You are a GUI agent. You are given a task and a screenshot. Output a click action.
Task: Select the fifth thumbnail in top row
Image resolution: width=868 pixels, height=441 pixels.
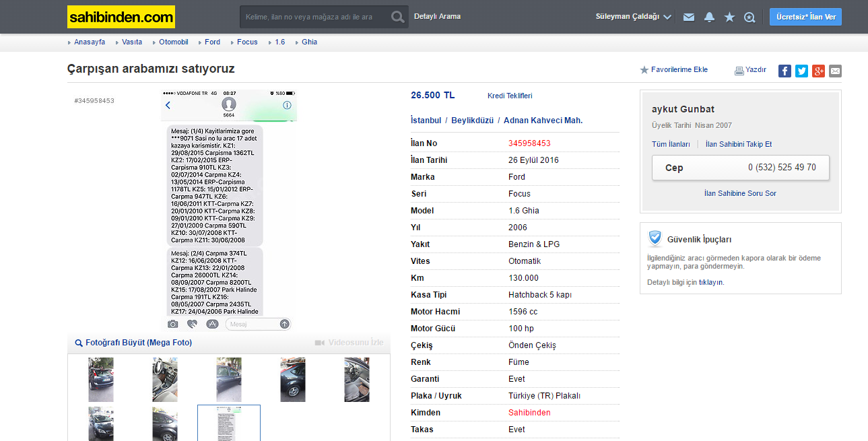357,380
